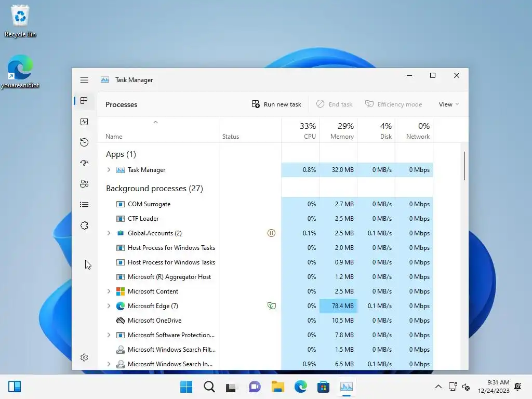The width and height of the screenshot is (532, 399).
Task: Open the App history page icon
Action: pyautogui.click(x=84, y=142)
